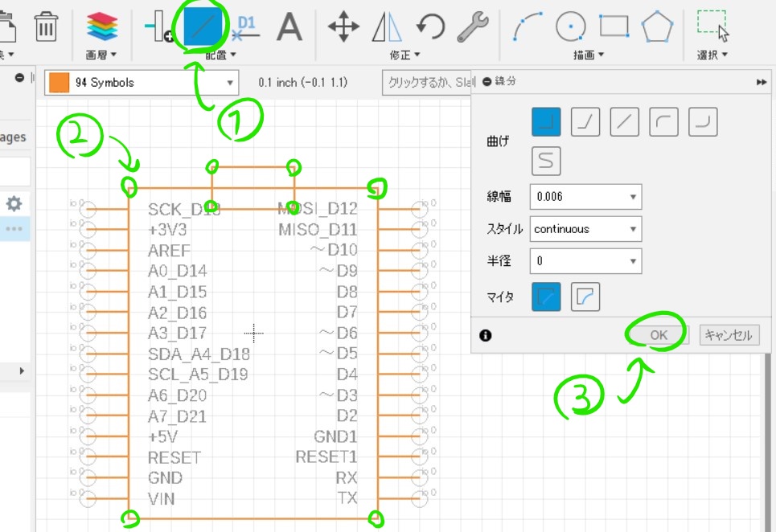Click the trash delete icon
776x532 pixels.
pyautogui.click(x=46, y=27)
